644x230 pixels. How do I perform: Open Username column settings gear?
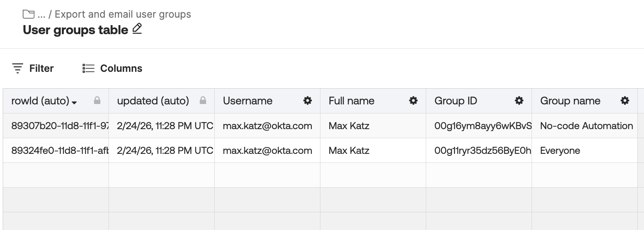(x=308, y=101)
